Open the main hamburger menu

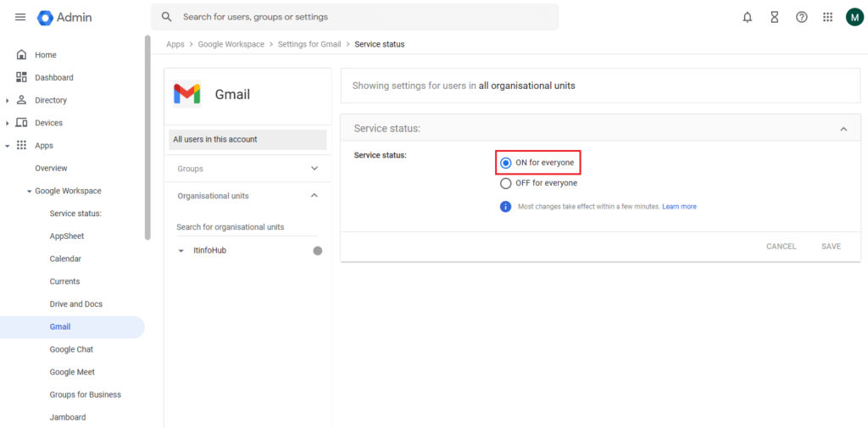coord(20,17)
